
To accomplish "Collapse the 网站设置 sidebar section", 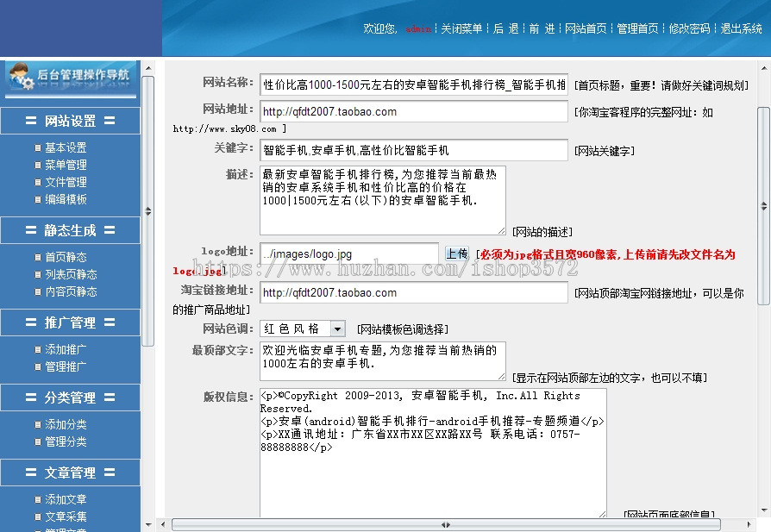I will tap(70, 121).
